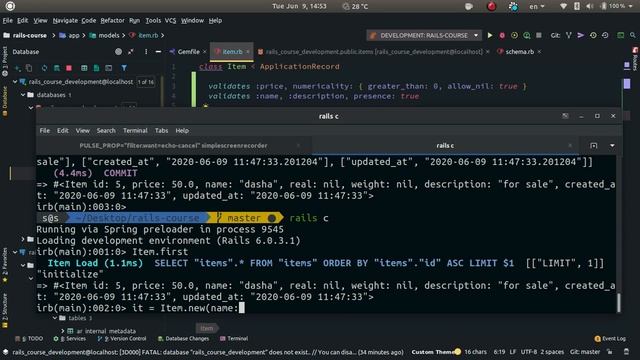Image resolution: width=640 pixels, height=360 pixels.
Task: Stop the running process square icon
Action: 539,36
